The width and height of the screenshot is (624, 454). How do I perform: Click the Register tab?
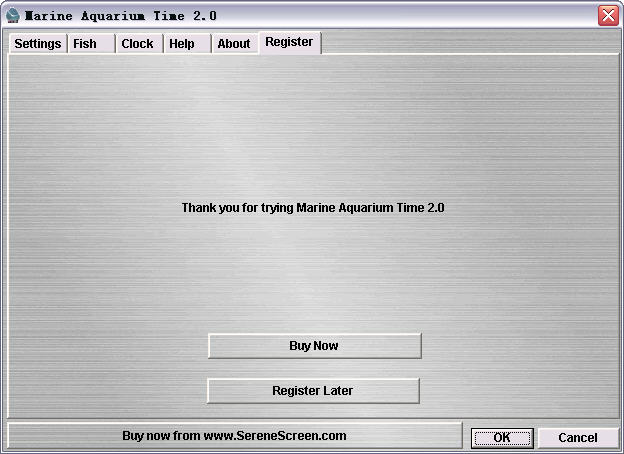pos(289,42)
